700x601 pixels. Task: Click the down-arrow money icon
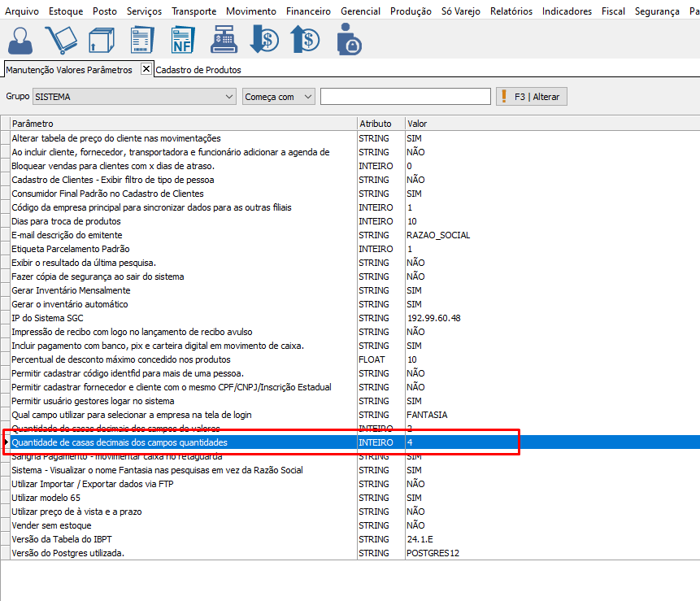click(263, 40)
